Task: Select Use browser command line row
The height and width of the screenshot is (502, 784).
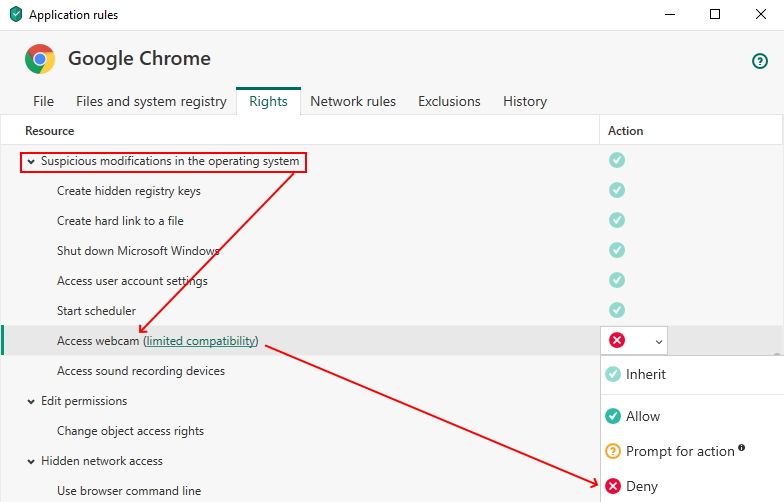Action: click(x=300, y=490)
